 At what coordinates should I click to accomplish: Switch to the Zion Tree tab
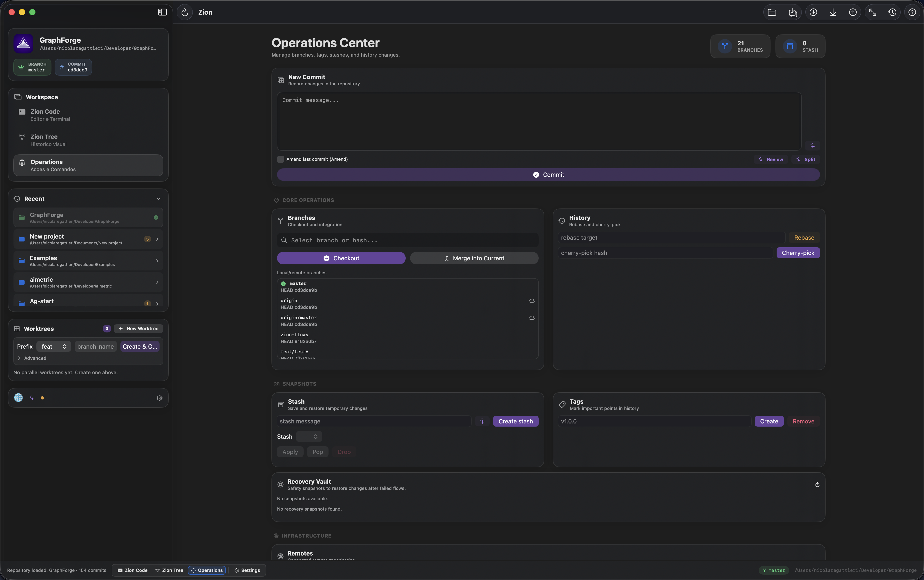(169, 570)
